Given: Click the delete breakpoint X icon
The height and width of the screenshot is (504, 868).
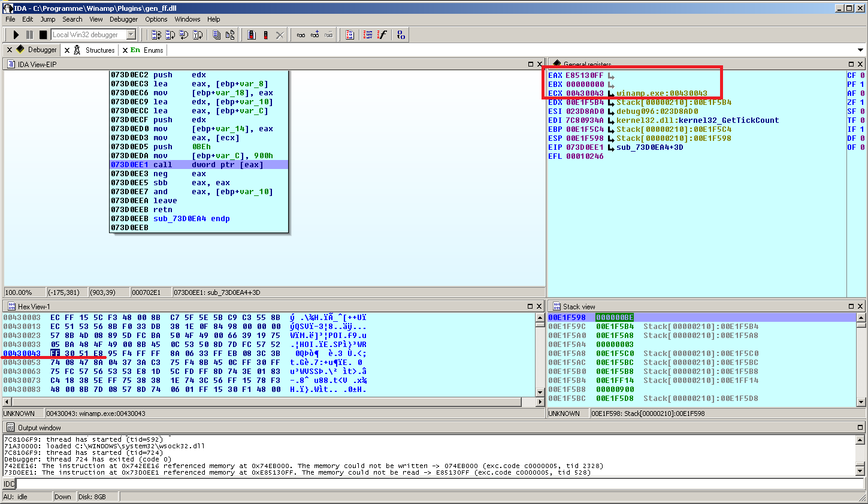Looking at the screenshot, I should point(279,35).
